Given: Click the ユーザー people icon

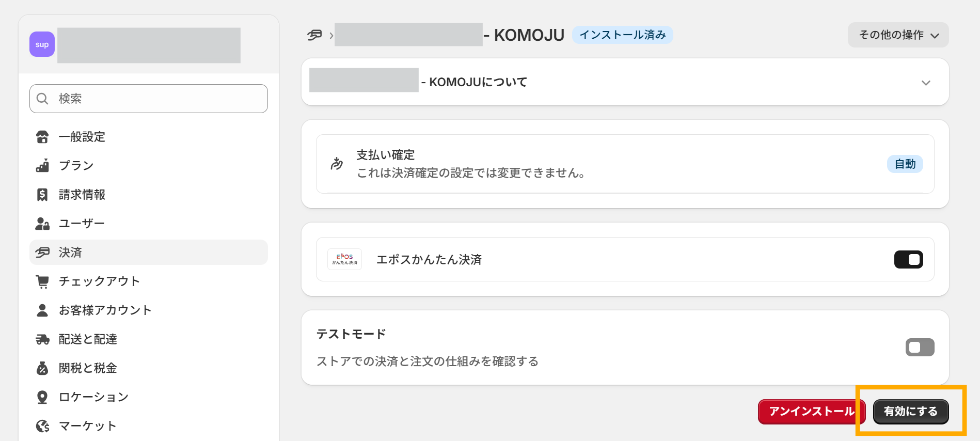Looking at the screenshot, I should (43, 223).
